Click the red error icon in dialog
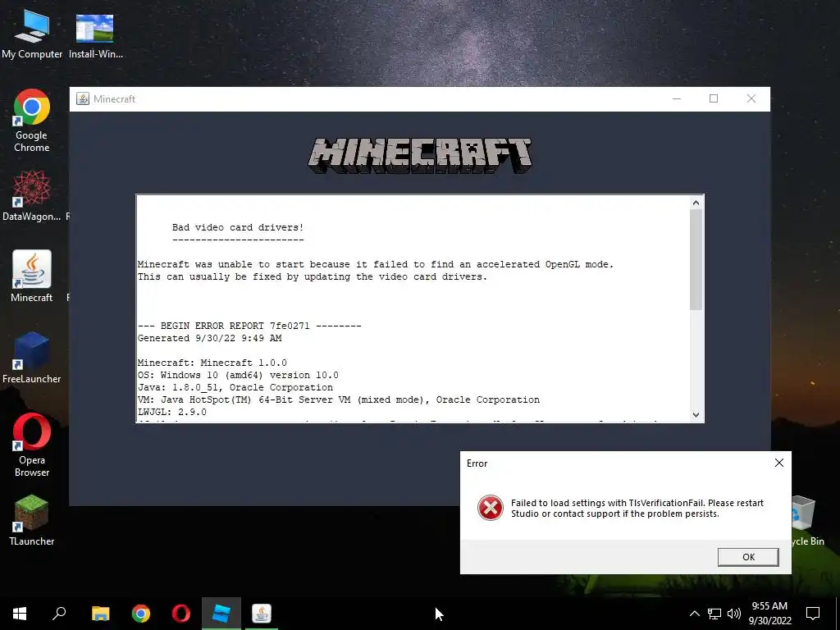This screenshot has height=630, width=840. point(491,508)
